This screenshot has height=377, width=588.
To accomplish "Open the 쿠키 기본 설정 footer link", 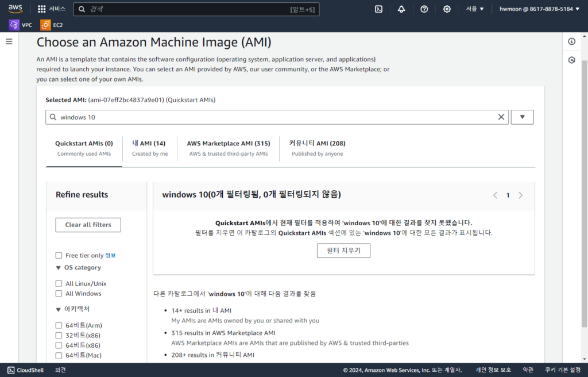I will (563, 370).
